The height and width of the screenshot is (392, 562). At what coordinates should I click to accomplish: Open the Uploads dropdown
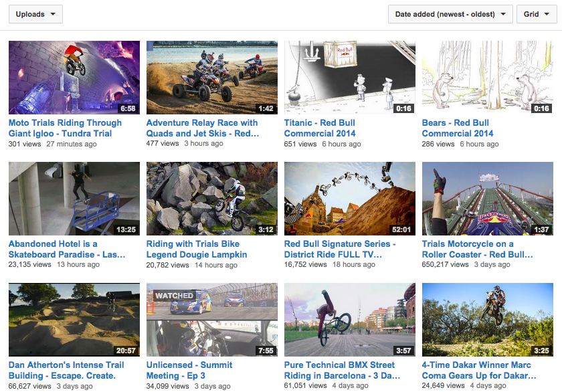pyautogui.click(x=35, y=14)
